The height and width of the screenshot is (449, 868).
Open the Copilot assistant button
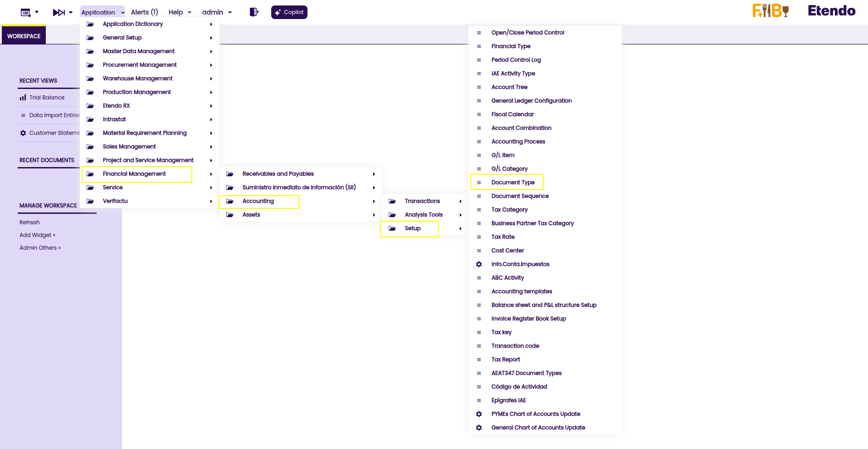pyautogui.click(x=289, y=12)
